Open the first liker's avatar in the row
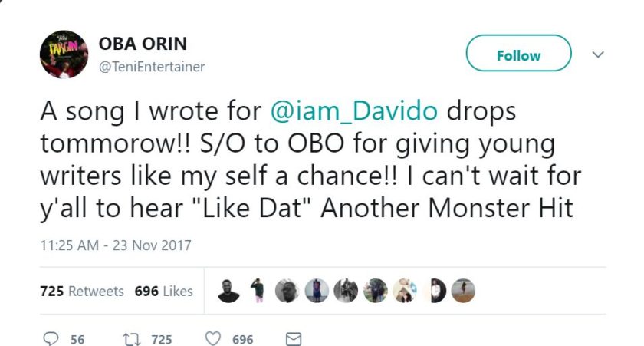644x346 pixels. 228,291
